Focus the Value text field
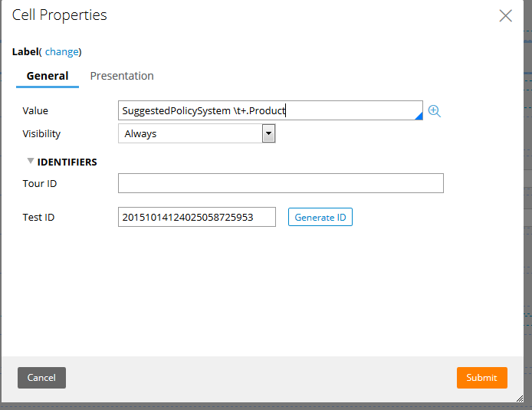This screenshot has height=410, width=532. 271,110
